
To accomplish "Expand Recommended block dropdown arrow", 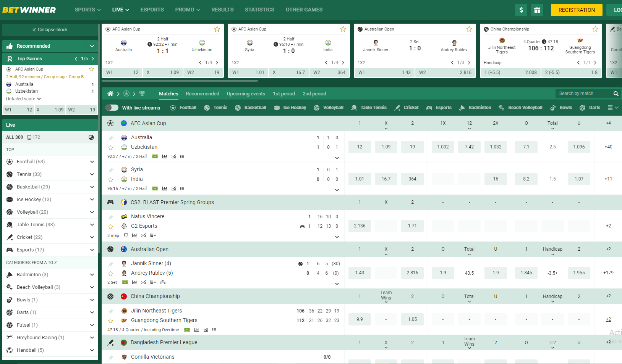I will (x=92, y=46).
